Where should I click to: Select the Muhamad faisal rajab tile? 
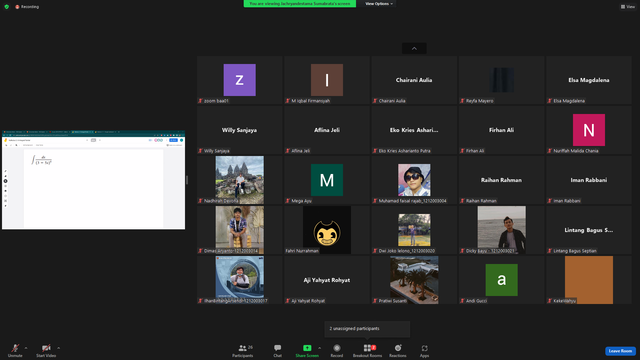tap(414, 180)
